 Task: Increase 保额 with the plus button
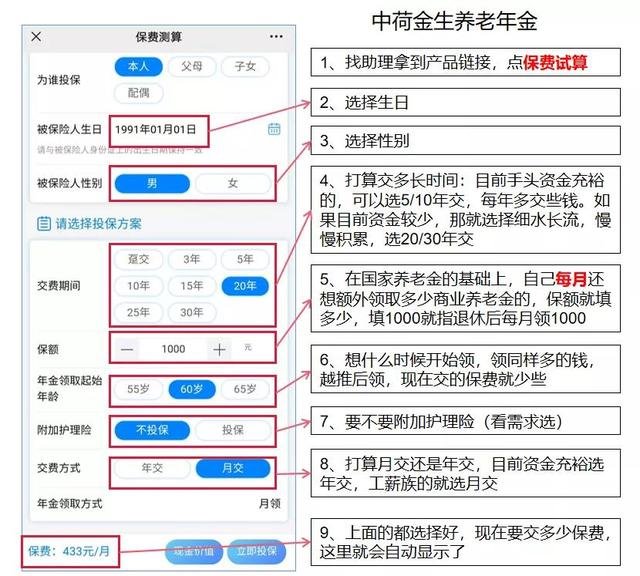(x=219, y=349)
